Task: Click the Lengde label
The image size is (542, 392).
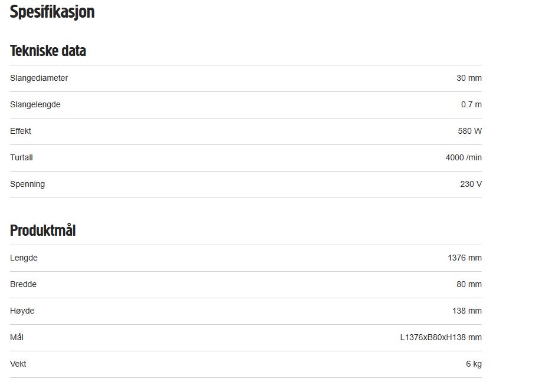Action: (x=24, y=258)
